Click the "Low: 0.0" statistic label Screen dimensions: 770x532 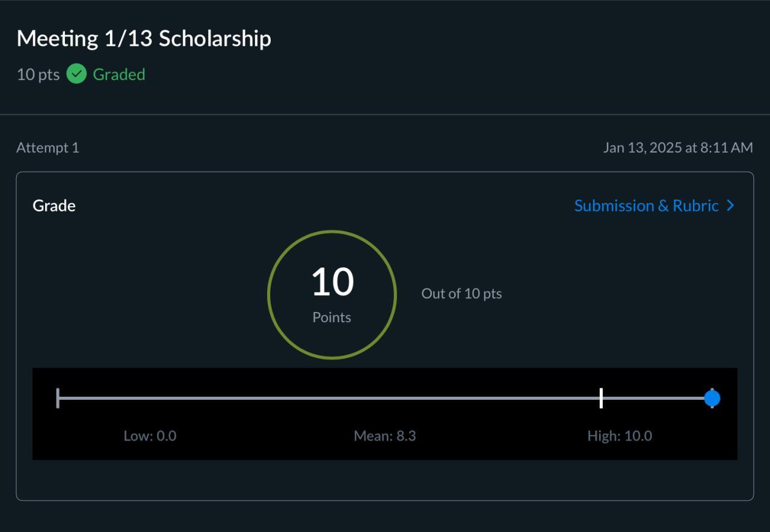[150, 436]
